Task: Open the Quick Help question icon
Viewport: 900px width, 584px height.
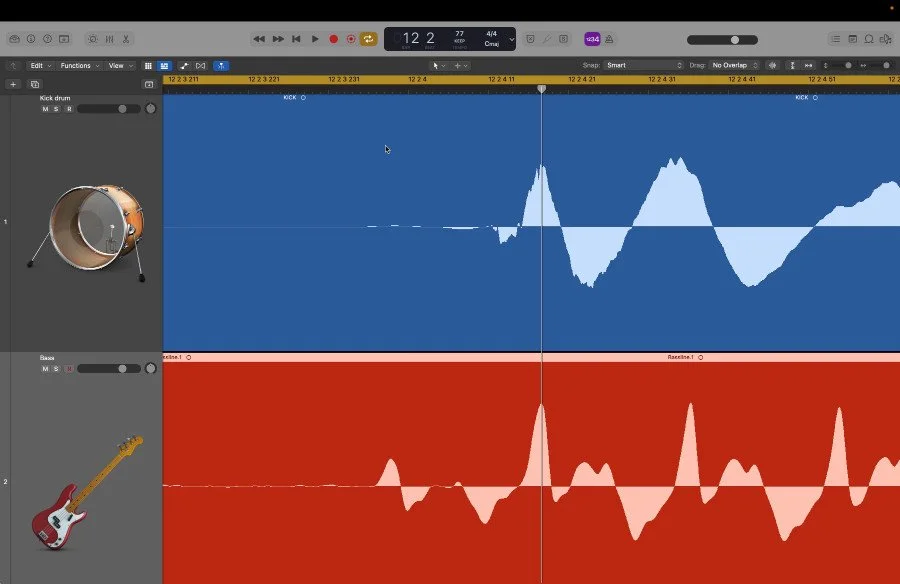Action: click(x=48, y=39)
